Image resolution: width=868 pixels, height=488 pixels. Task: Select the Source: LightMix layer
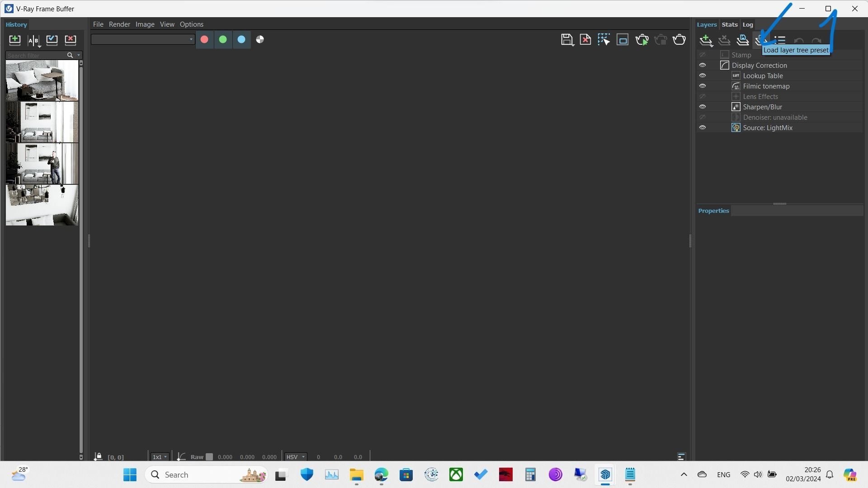pyautogui.click(x=768, y=128)
